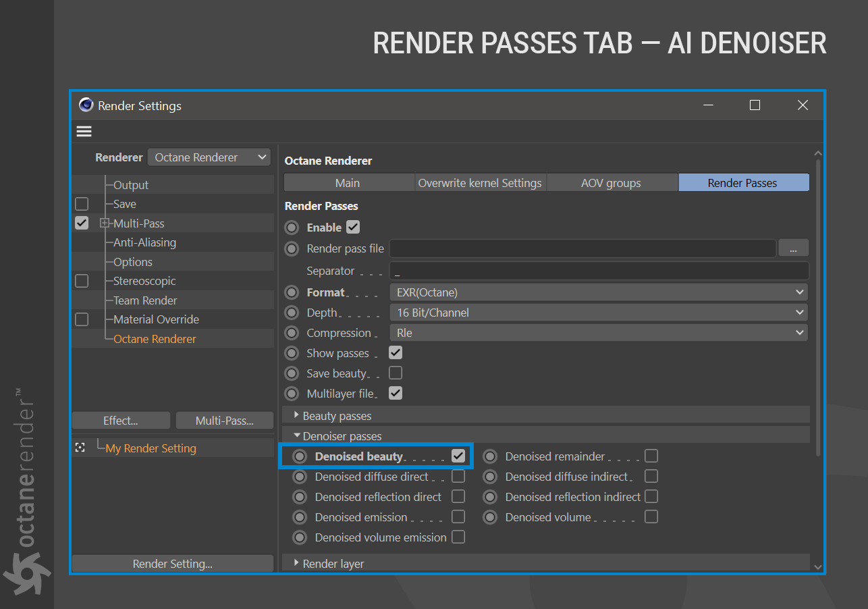Enable the Stereoscopic checkbox
Image resolution: width=868 pixels, height=609 pixels.
82,281
